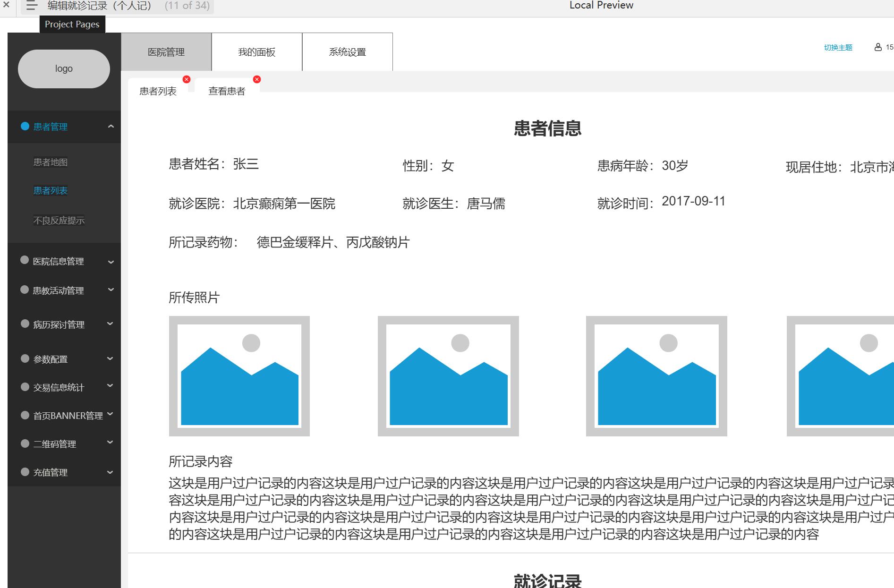Expand the 充值管理 chevron
This screenshot has width=894, height=588.
pos(111,472)
